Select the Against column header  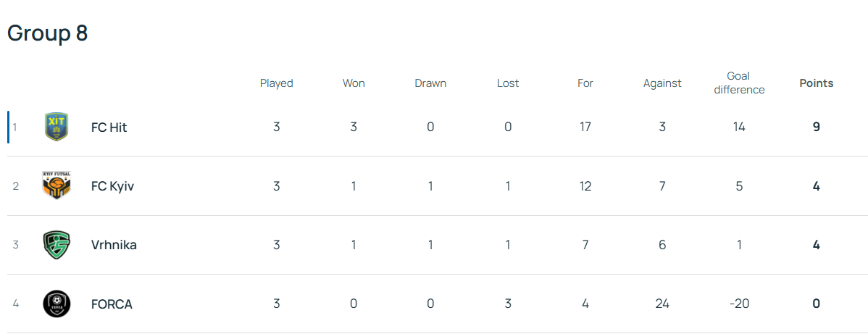click(662, 83)
